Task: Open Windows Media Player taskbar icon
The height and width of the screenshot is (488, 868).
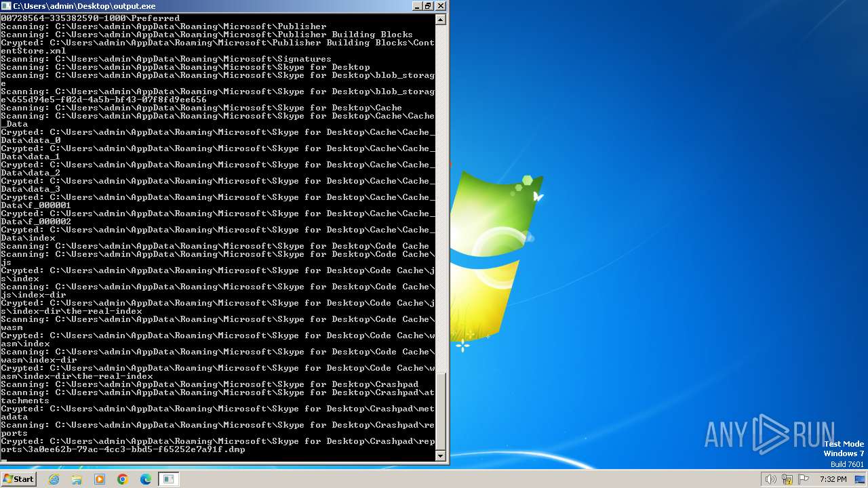Action: pyautogui.click(x=100, y=479)
